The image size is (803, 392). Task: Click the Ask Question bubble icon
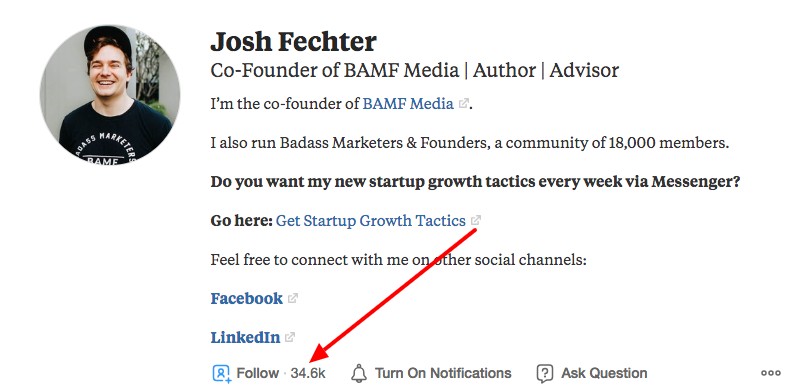tap(544, 373)
